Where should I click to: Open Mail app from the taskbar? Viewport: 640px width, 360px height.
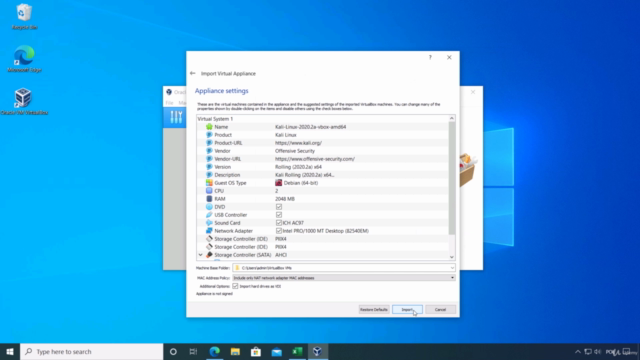click(276, 351)
